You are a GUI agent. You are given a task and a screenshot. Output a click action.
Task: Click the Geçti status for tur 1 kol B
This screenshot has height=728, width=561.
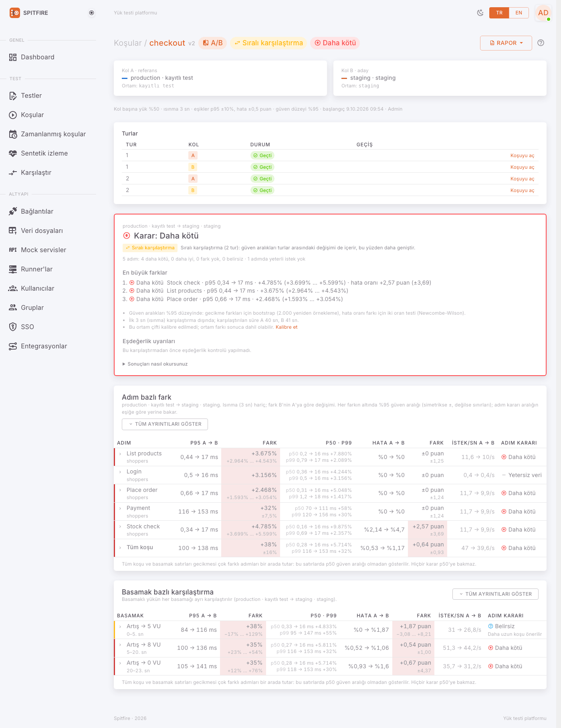click(x=262, y=167)
